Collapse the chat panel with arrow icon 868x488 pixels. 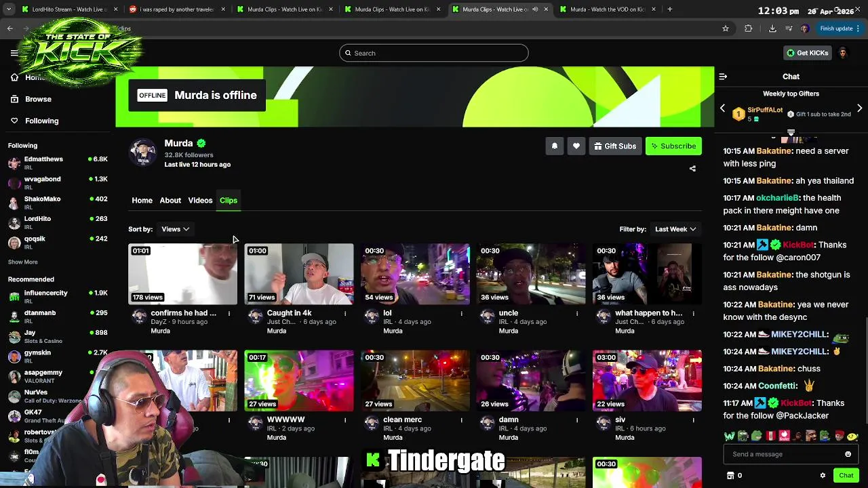(x=723, y=77)
